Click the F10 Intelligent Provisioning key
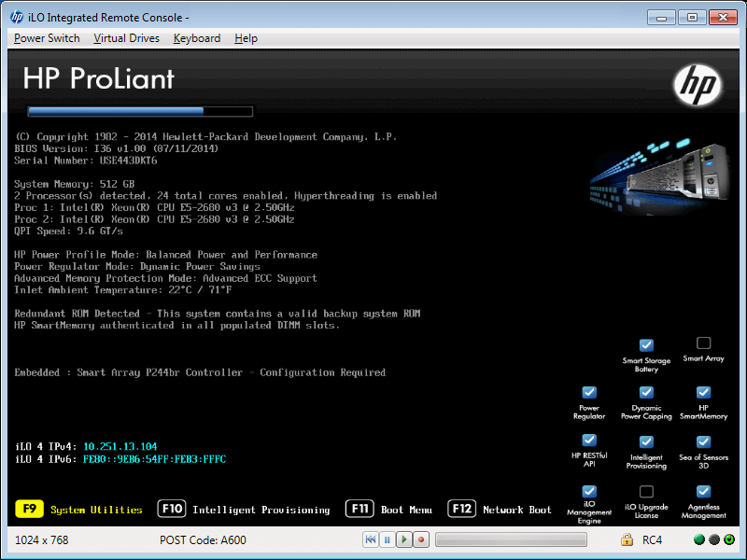Viewport: 747px width, 560px height. (x=172, y=509)
